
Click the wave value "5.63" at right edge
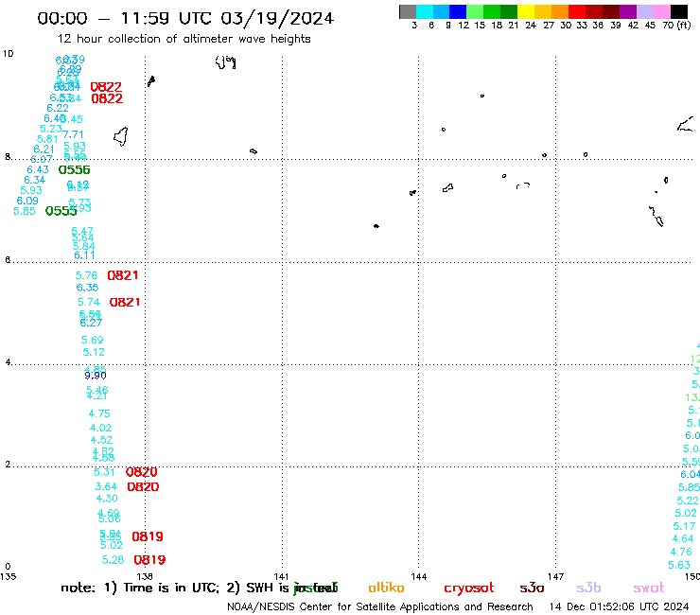click(x=679, y=566)
